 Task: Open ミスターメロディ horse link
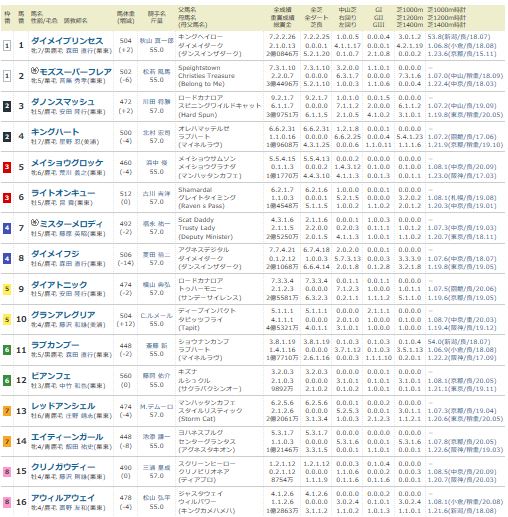[x=71, y=224]
